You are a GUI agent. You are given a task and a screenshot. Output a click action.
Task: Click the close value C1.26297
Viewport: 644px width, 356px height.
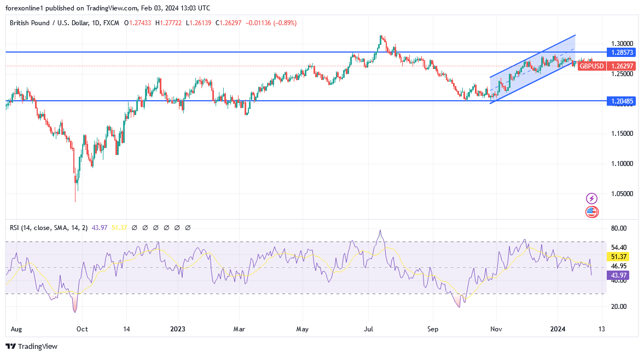[x=228, y=23]
